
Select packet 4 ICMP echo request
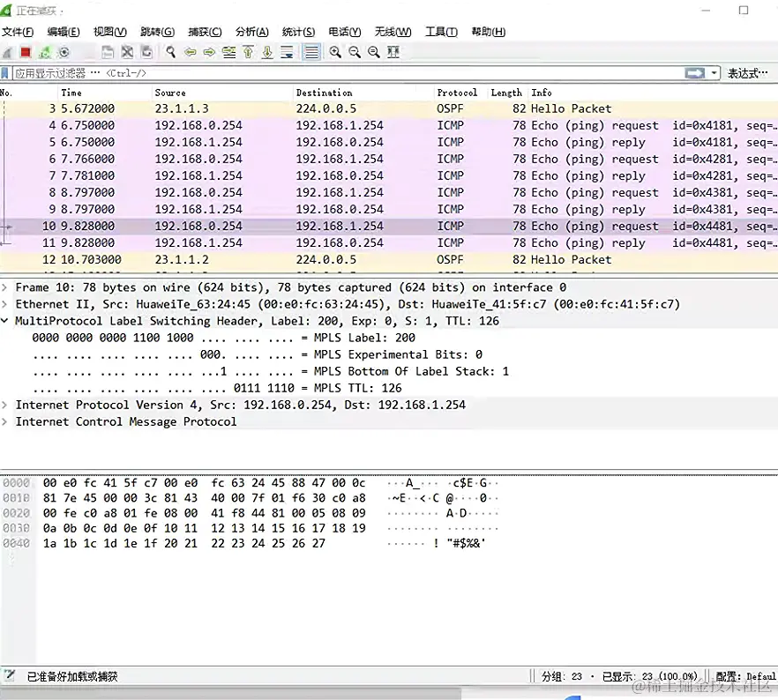(389, 125)
